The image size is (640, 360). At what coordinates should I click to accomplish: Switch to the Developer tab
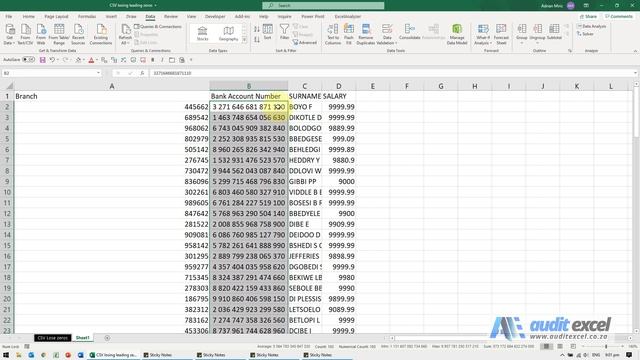[x=215, y=16]
